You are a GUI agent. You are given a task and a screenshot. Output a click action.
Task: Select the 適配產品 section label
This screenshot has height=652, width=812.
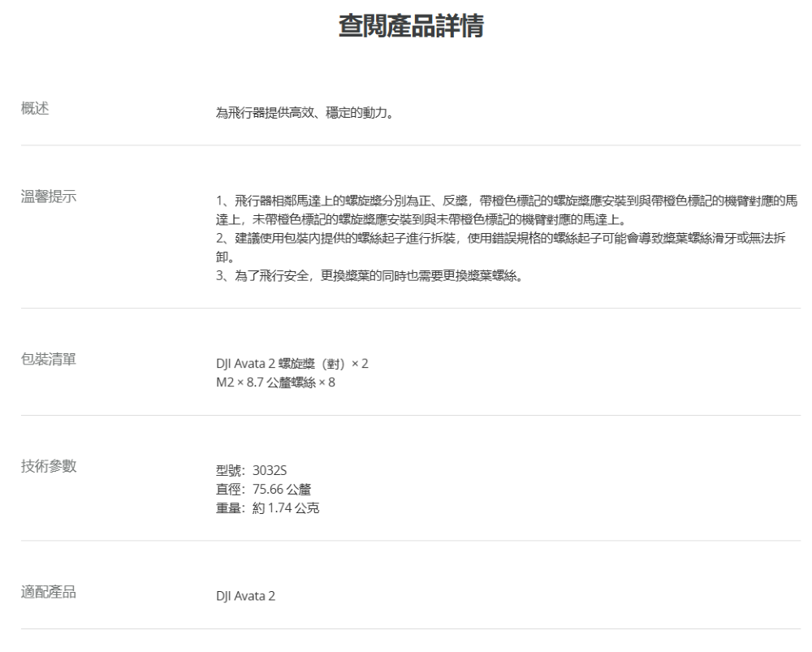[49, 591]
